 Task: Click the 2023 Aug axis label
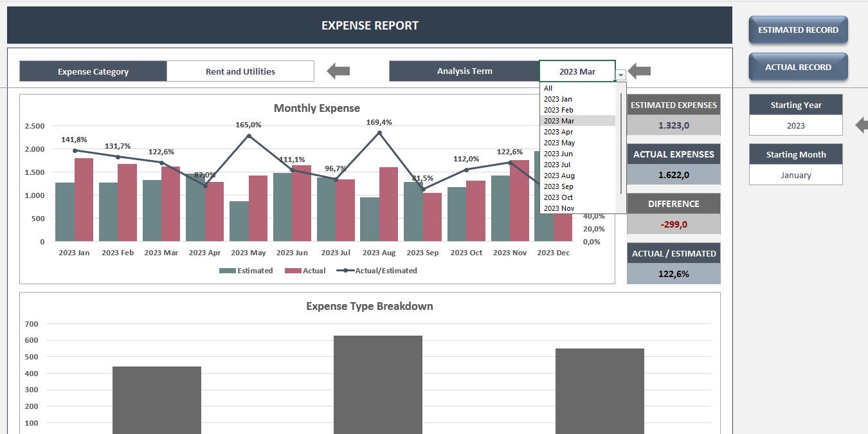pos(379,253)
